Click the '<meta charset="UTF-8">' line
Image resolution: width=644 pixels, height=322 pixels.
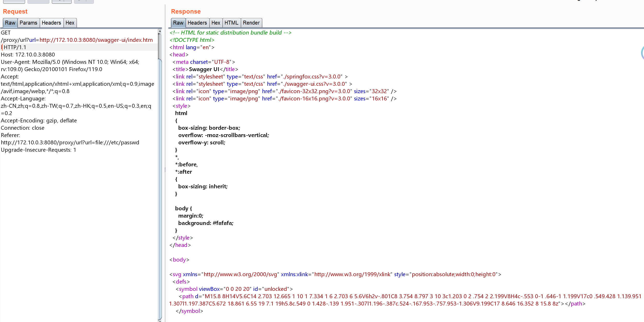[x=204, y=62]
